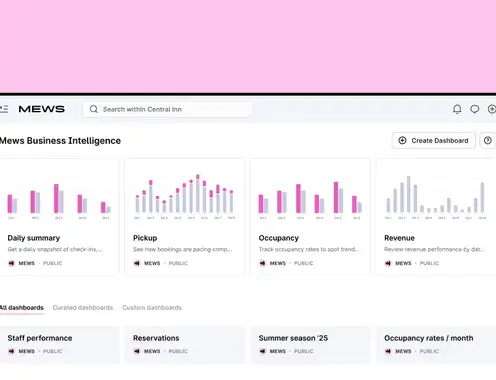Click the Create Dashboard button
This screenshot has height=380, width=496.
pyautogui.click(x=434, y=141)
